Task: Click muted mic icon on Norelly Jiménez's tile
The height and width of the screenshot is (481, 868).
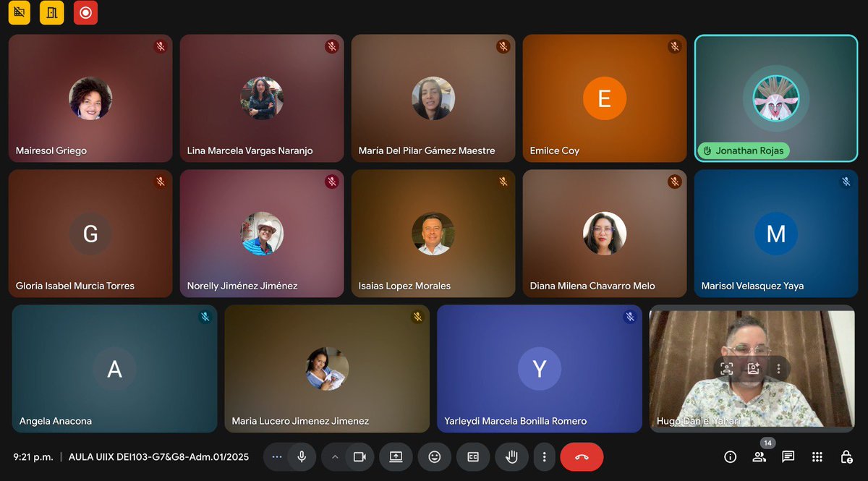Action: pyautogui.click(x=332, y=182)
